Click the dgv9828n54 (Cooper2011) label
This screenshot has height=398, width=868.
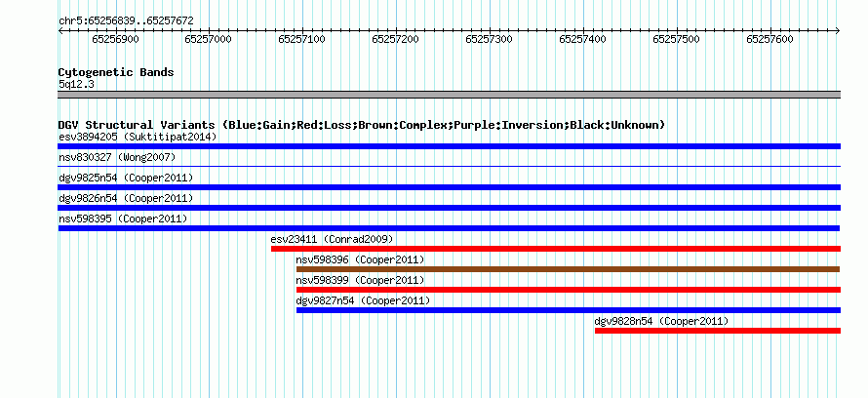pyautogui.click(x=661, y=321)
